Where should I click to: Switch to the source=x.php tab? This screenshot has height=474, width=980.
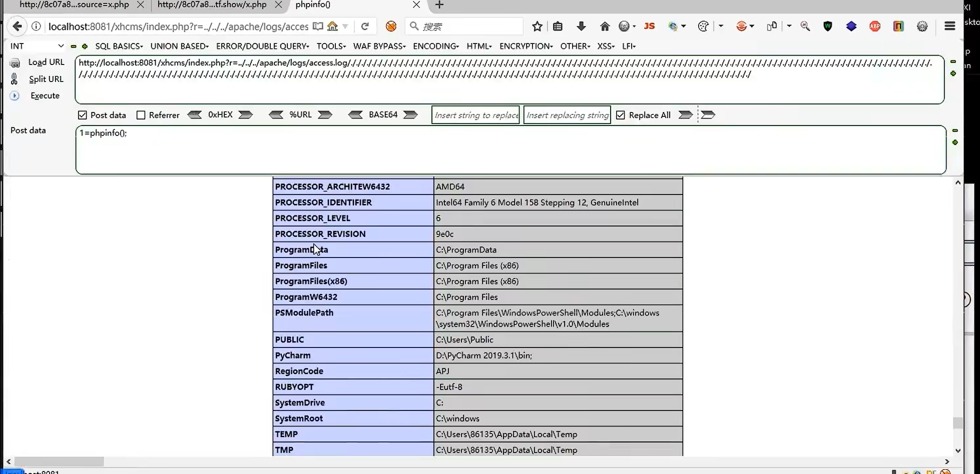click(x=74, y=4)
